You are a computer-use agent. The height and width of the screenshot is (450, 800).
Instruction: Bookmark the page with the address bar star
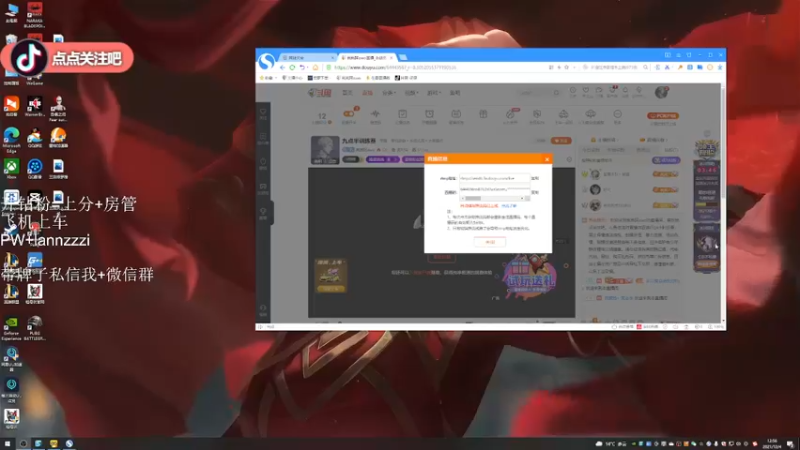pos(566,67)
